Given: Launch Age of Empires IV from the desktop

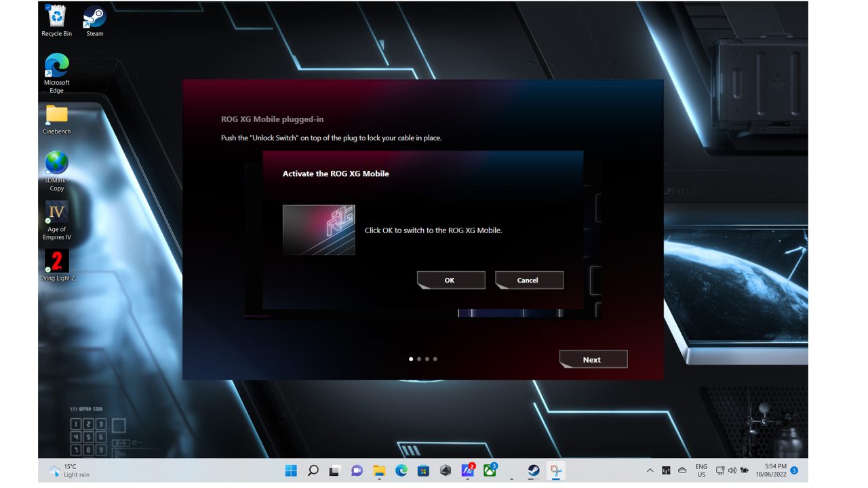Looking at the screenshot, I should [x=57, y=220].
